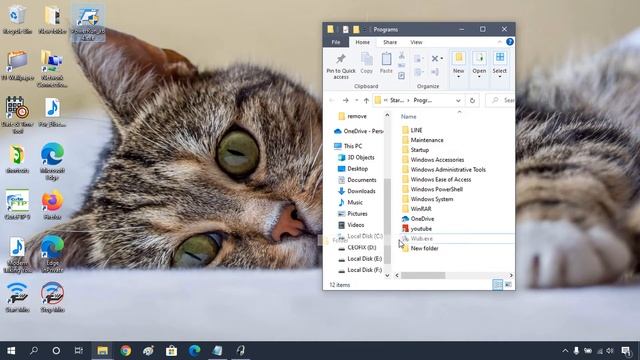Click the Move to icon in Organize
Viewport: 640px width, 360px height.
point(418,59)
